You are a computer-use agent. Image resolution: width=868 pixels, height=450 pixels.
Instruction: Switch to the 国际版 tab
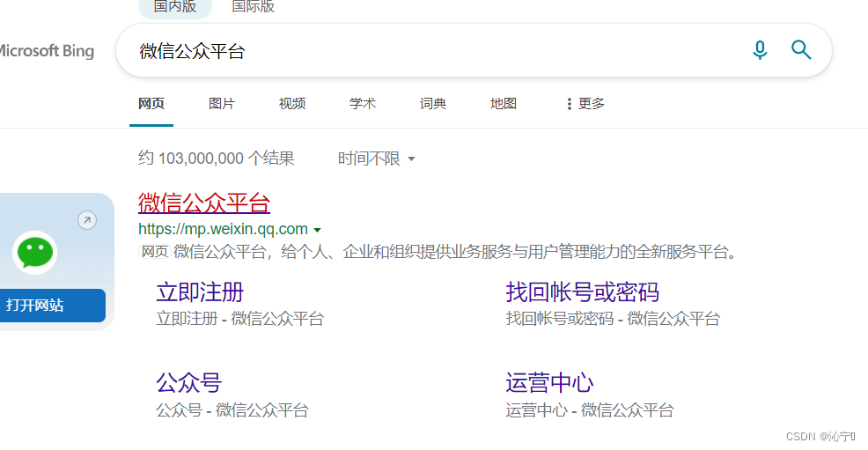(x=253, y=7)
